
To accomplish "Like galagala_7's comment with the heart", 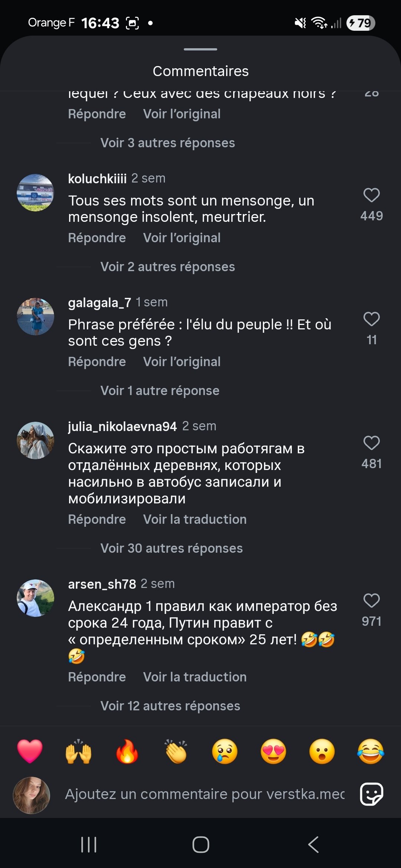I will (x=371, y=319).
